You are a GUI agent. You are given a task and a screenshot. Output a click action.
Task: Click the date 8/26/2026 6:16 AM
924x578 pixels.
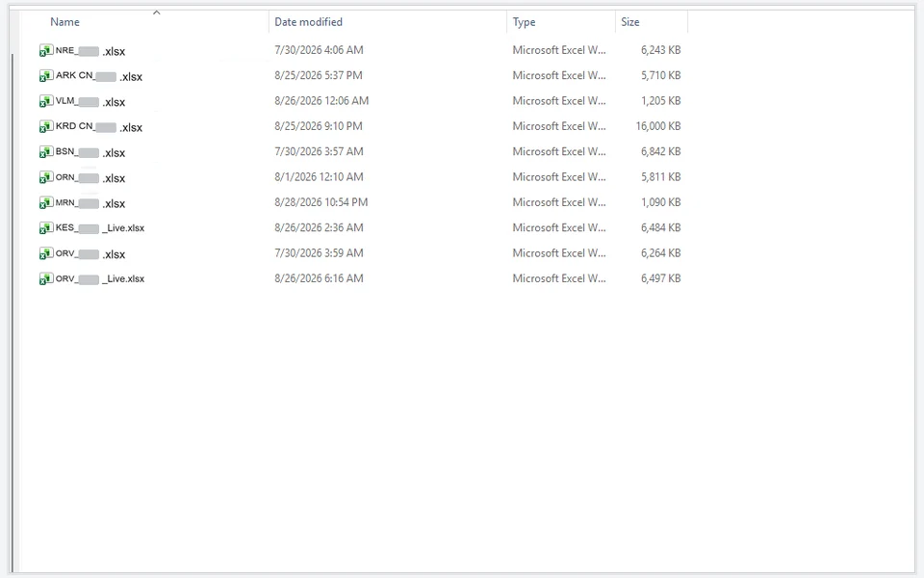319,278
